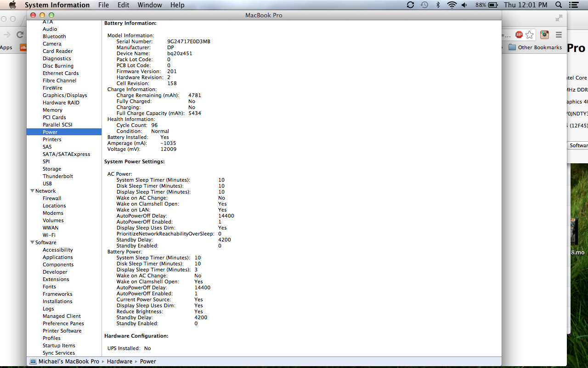Open the Other Bookmarks folder
Viewport: 588px width, 368px height.
(x=535, y=47)
